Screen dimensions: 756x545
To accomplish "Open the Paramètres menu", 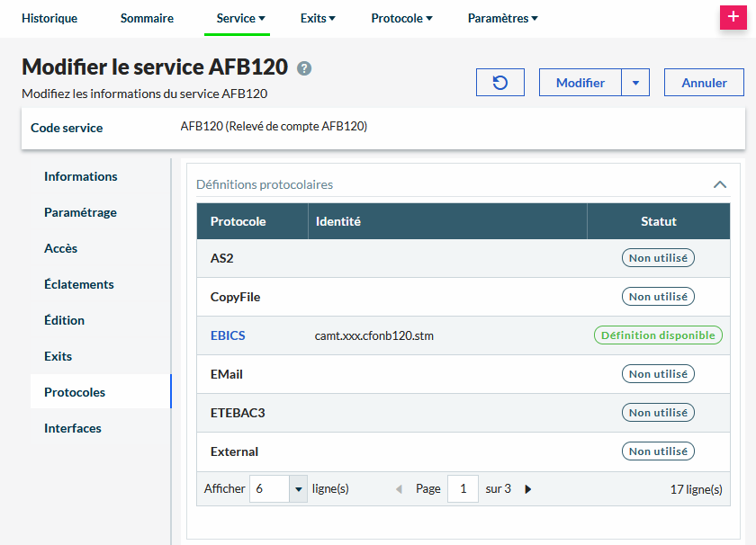I will coord(502,18).
